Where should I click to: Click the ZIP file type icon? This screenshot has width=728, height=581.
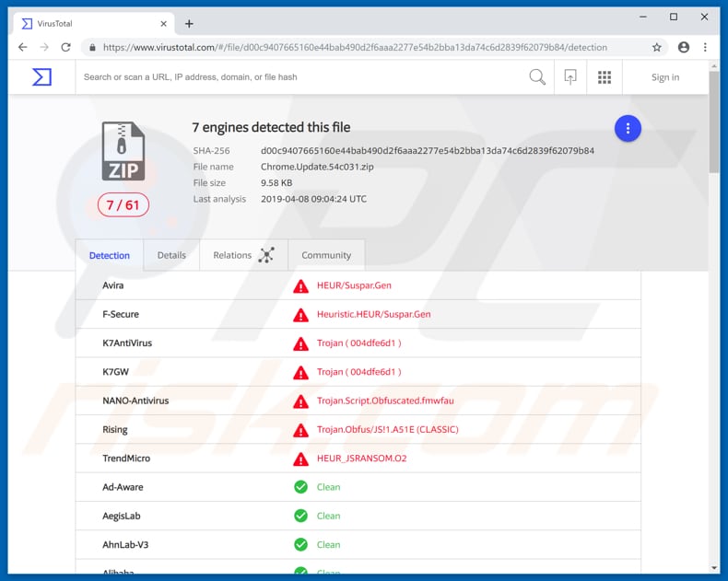tap(123, 152)
